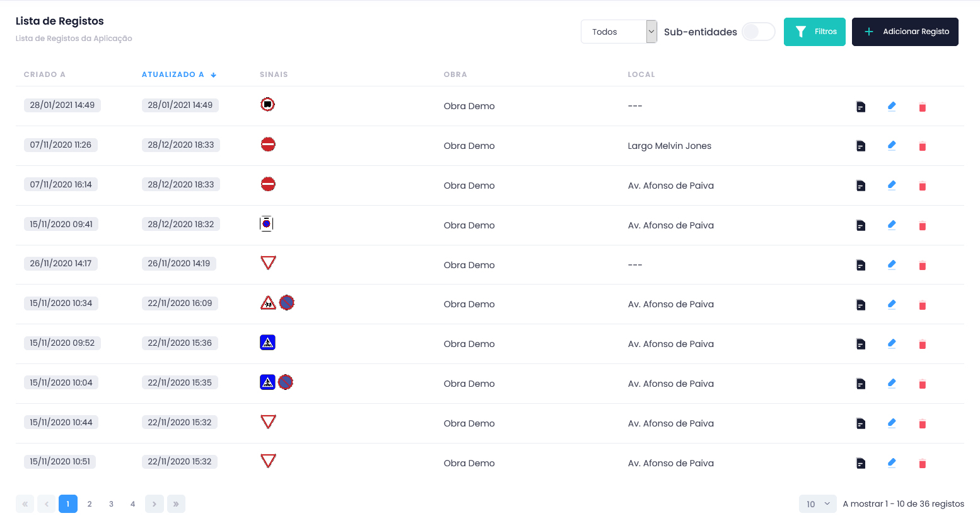Image resolution: width=980 pixels, height=518 pixels.
Task: Edit record created 15/11/2020 10:34
Action: (892, 304)
